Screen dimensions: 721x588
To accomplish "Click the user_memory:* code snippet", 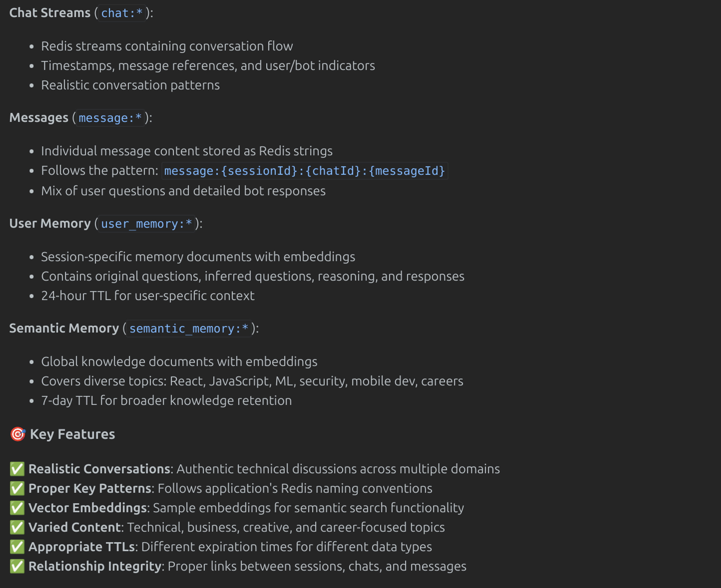I will pyautogui.click(x=146, y=224).
